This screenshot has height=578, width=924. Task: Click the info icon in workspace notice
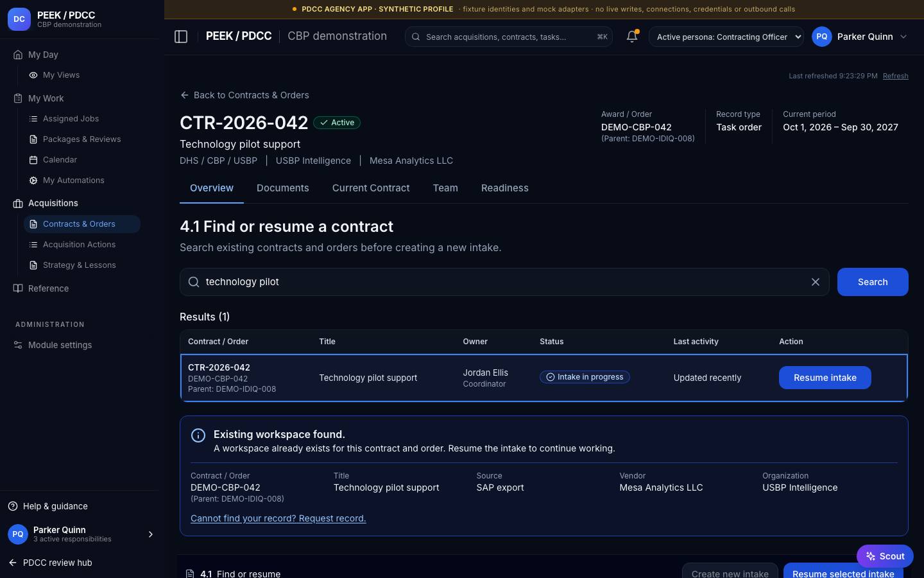coord(198,435)
